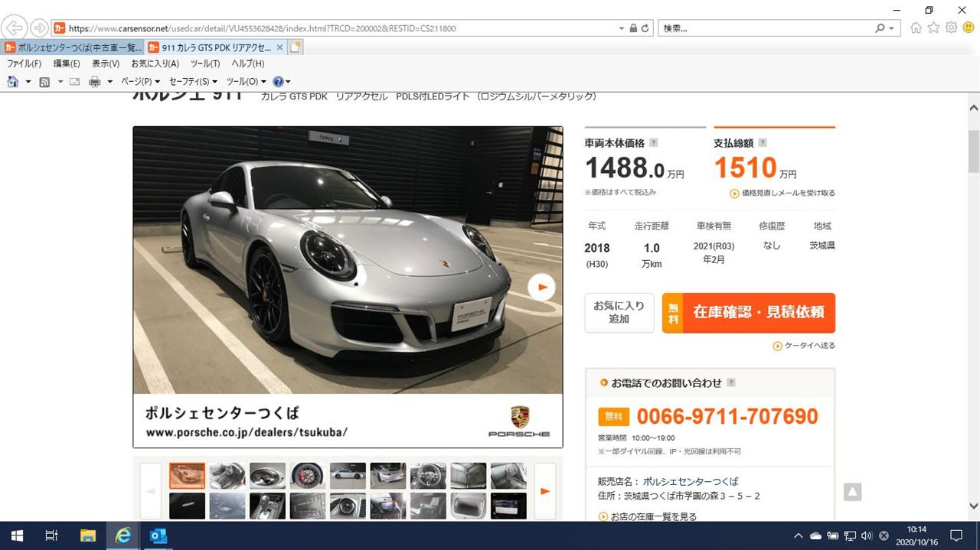This screenshot has height=550, width=980.
Task: Click the help icon beside 車両本体価格
Action: pyautogui.click(x=653, y=142)
